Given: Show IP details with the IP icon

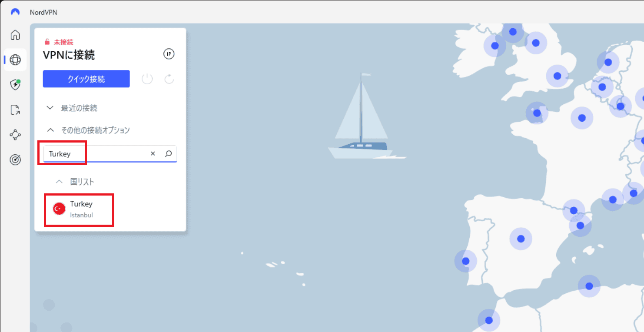Looking at the screenshot, I should click(169, 54).
